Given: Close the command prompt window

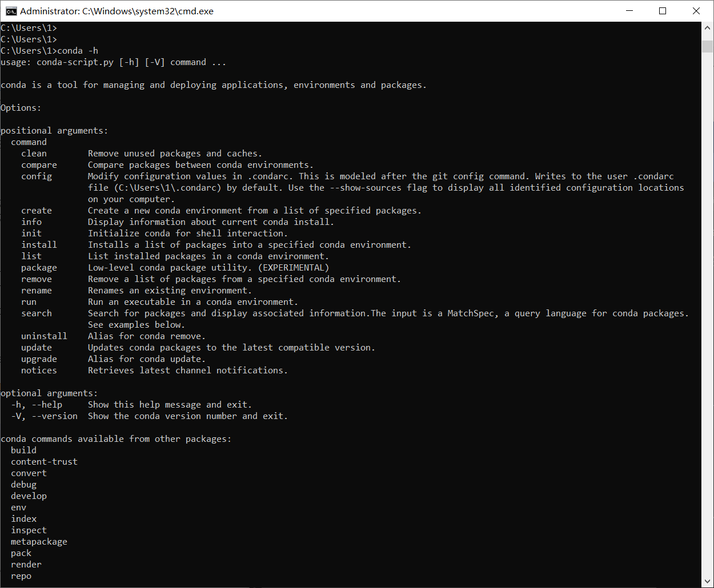Looking at the screenshot, I should click(x=696, y=11).
